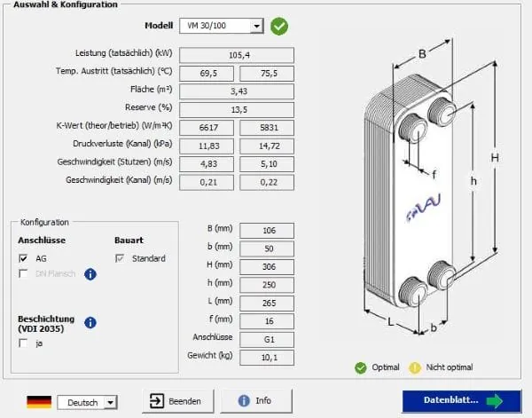
Task: Click the Geschwindigkeit (Kanal) field 0,21
Action: pos(207,182)
